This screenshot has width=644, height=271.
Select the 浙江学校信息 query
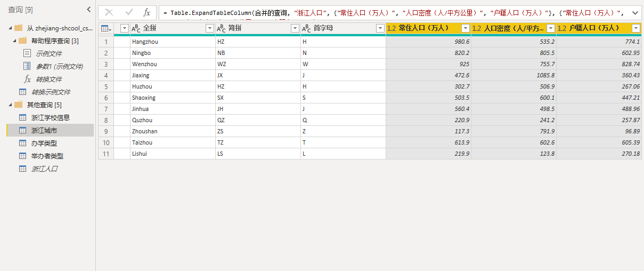(51, 117)
